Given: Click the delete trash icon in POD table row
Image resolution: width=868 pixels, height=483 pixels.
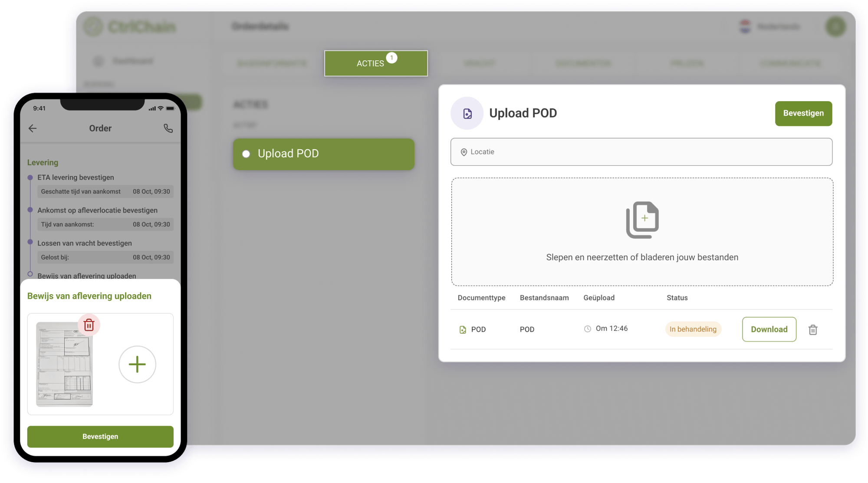Looking at the screenshot, I should click(x=813, y=329).
